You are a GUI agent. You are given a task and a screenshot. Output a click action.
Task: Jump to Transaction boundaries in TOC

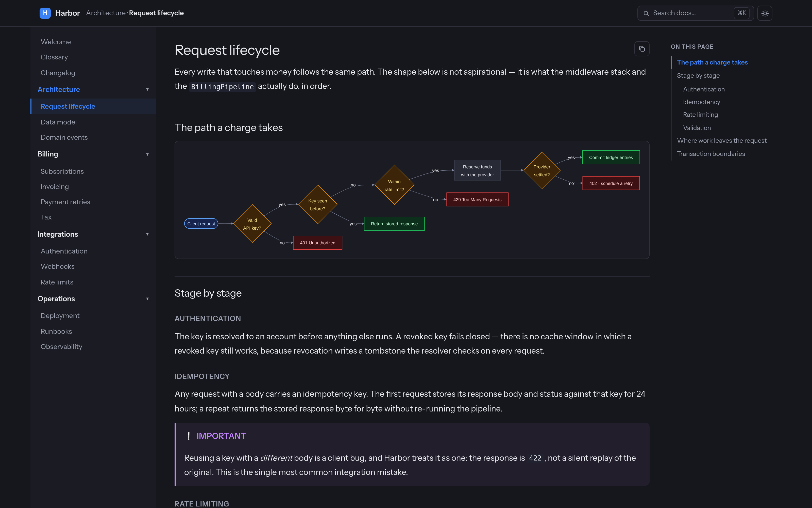click(711, 154)
